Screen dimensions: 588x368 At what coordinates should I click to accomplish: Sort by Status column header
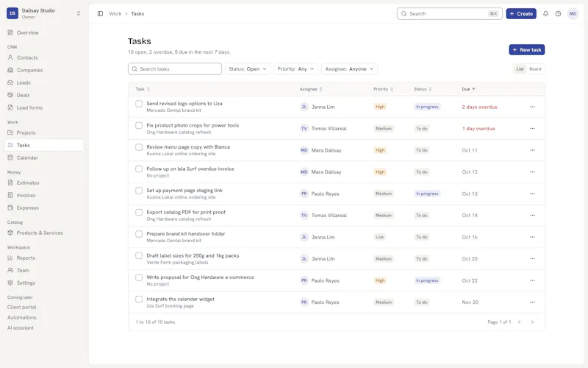click(423, 89)
